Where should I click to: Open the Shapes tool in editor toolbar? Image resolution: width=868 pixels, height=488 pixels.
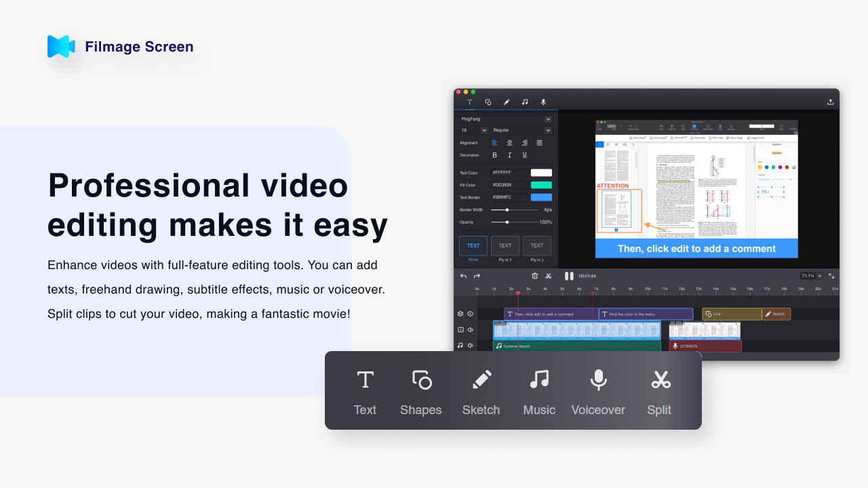click(x=488, y=102)
